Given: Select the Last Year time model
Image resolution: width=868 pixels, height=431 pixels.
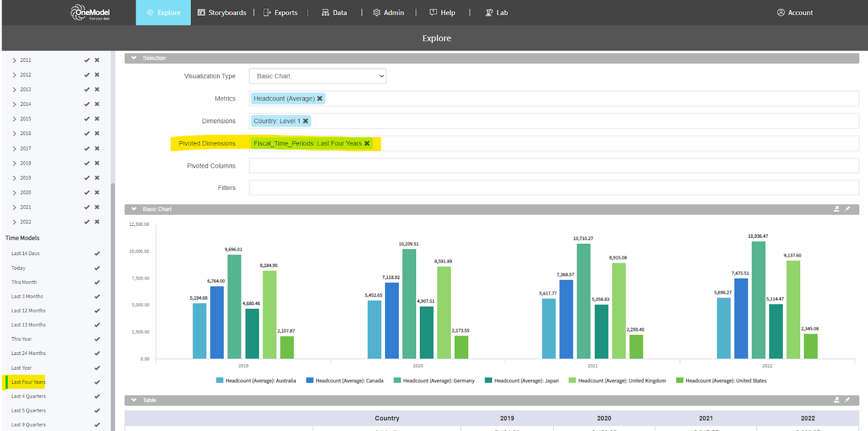Looking at the screenshot, I should pos(22,368).
